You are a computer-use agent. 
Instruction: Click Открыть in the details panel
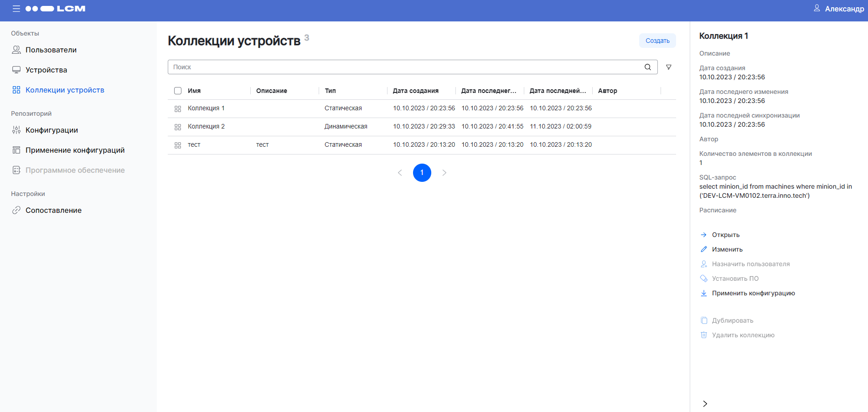pos(725,235)
